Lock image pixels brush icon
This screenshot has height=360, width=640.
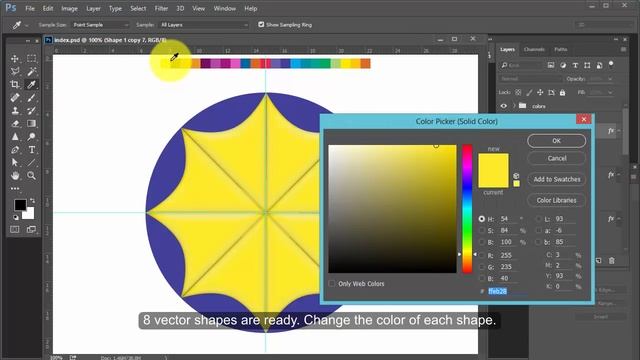pos(529,93)
